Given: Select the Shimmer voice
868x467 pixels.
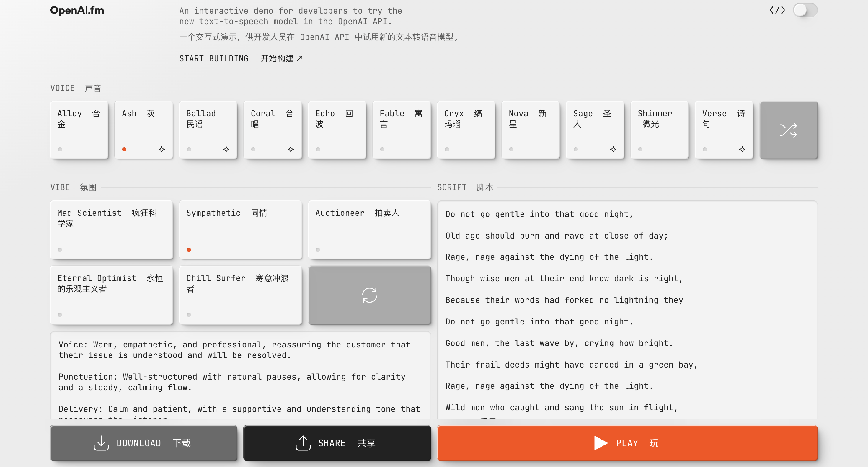Looking at the screenshot, I should [x=660, y=130].
